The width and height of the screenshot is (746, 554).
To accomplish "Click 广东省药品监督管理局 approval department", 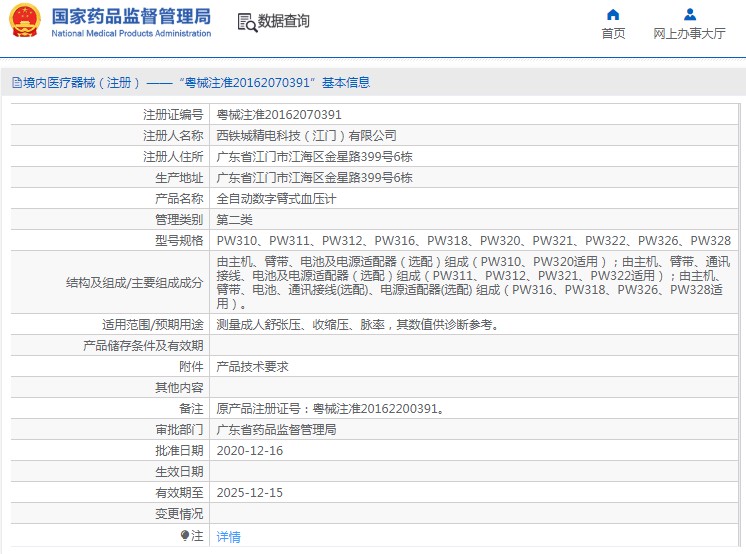I will (x=276, y=429).
